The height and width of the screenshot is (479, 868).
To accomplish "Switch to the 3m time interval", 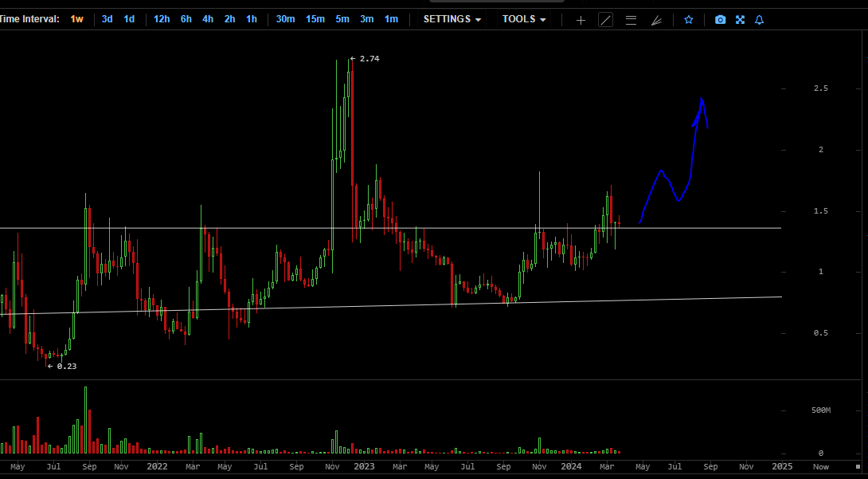I will (x=366, y=19).
